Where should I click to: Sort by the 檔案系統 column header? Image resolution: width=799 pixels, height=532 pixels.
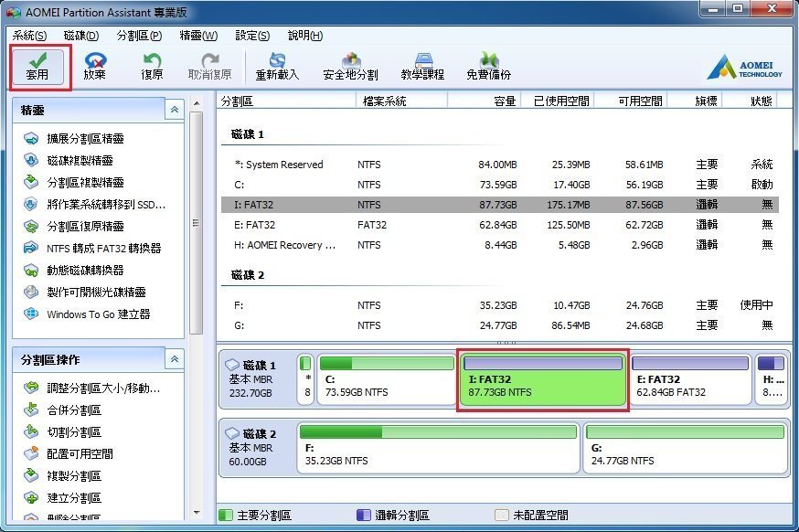point(401,101)
